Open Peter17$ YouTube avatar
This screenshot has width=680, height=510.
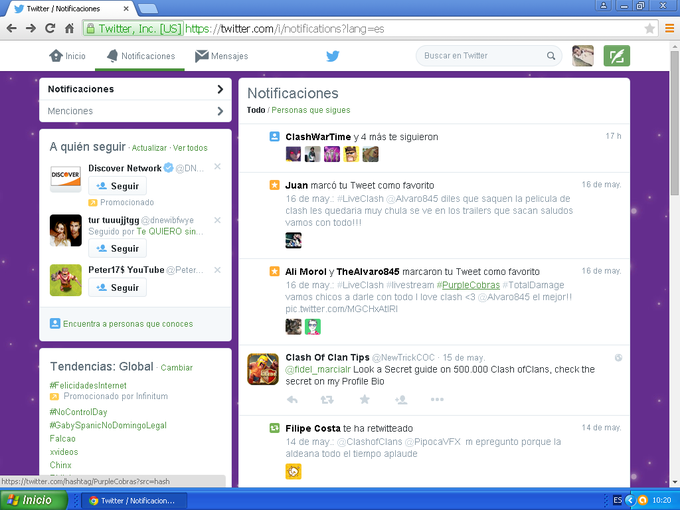[65, 280]
